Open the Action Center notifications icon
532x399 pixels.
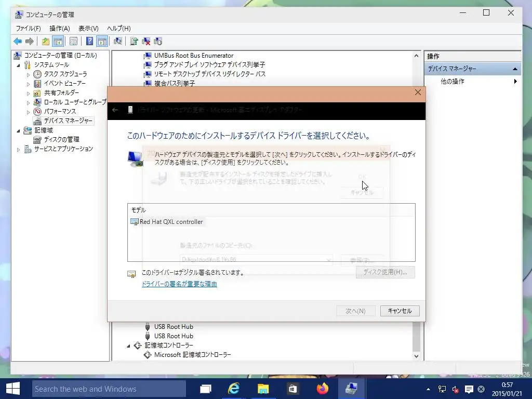tap(469, 389)
